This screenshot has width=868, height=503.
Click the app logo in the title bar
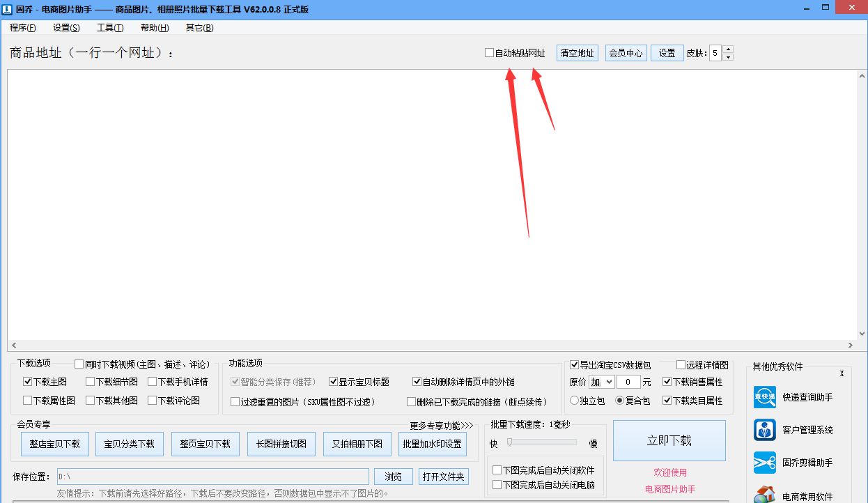(x=8, y=9)
